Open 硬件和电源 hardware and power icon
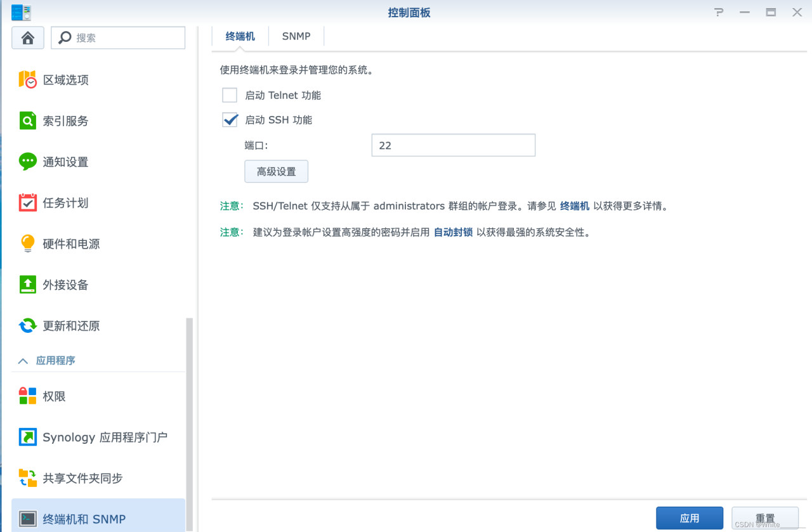 [x=27, y=244]
